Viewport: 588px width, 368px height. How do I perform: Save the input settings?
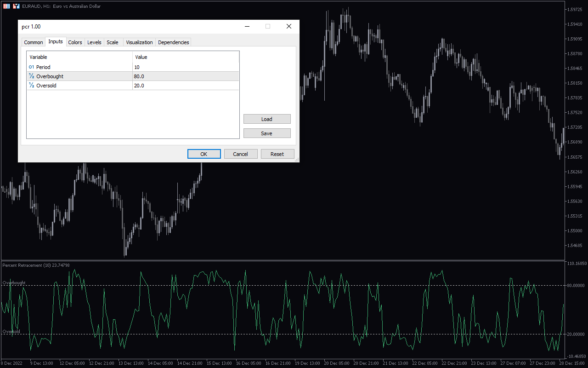coord(267,133)
